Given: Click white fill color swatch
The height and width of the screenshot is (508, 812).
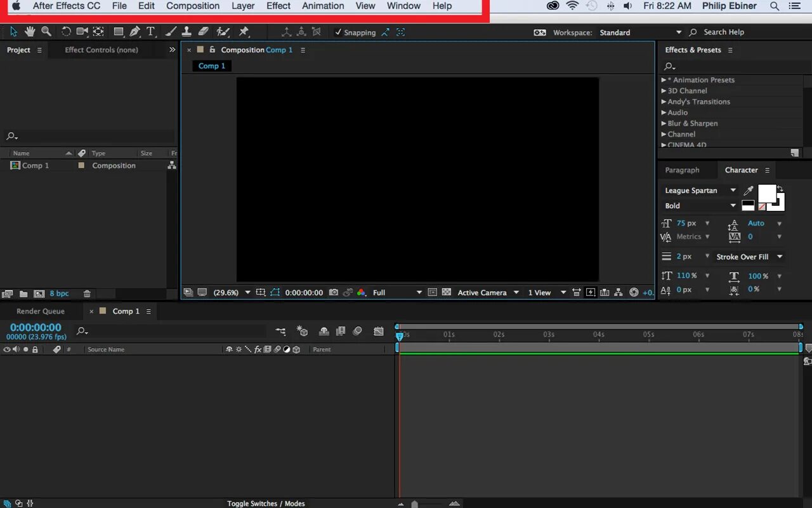Looking at the screenshot, I should [x=767, y=193].
